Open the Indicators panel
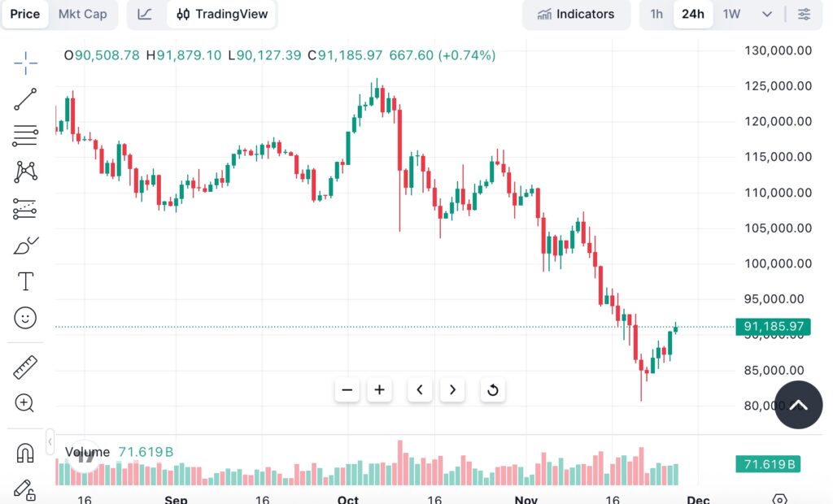Screen dimensions: 833x504 point(576,14)
